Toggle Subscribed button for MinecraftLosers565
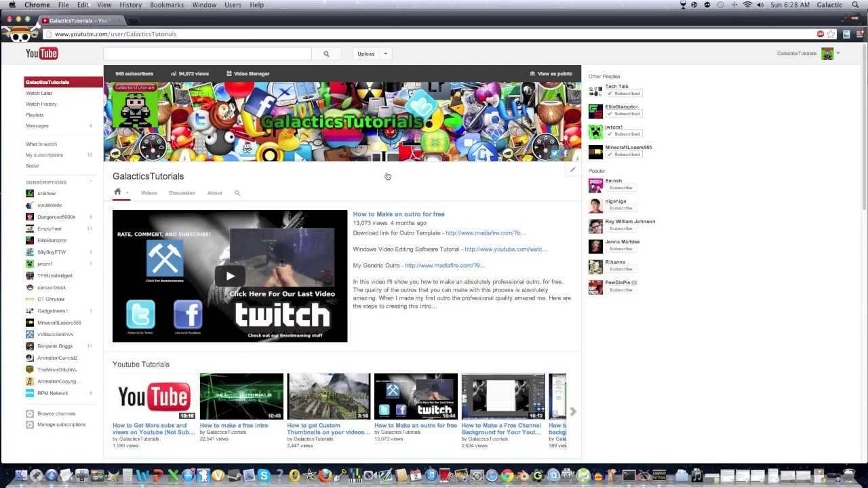This screenshot has width=868, height=488. pyautogui.click(x=624, y=155)
